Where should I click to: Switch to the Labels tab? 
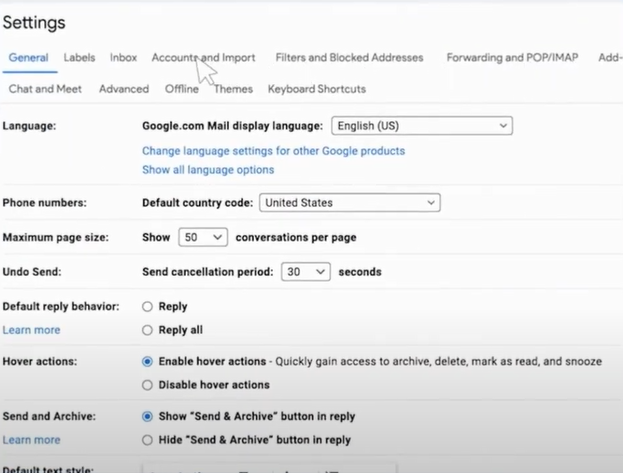tap(79, 58)
